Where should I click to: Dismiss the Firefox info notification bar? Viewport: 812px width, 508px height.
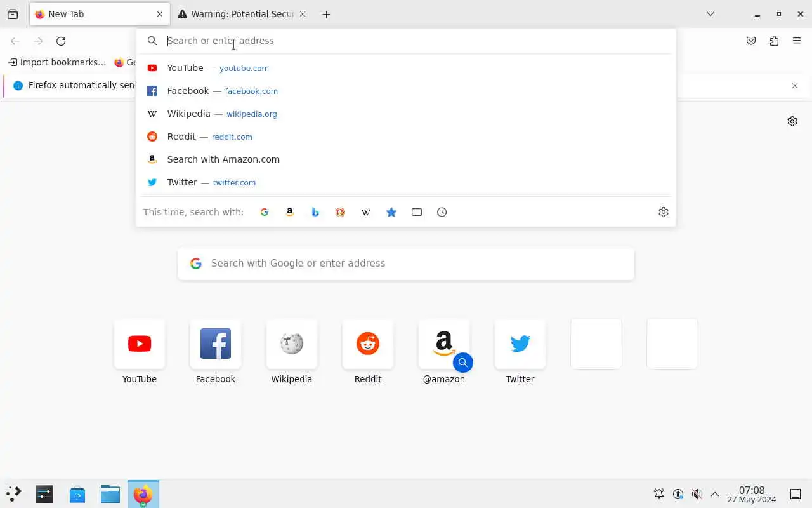pyautogui.click(x=795, y=86)
